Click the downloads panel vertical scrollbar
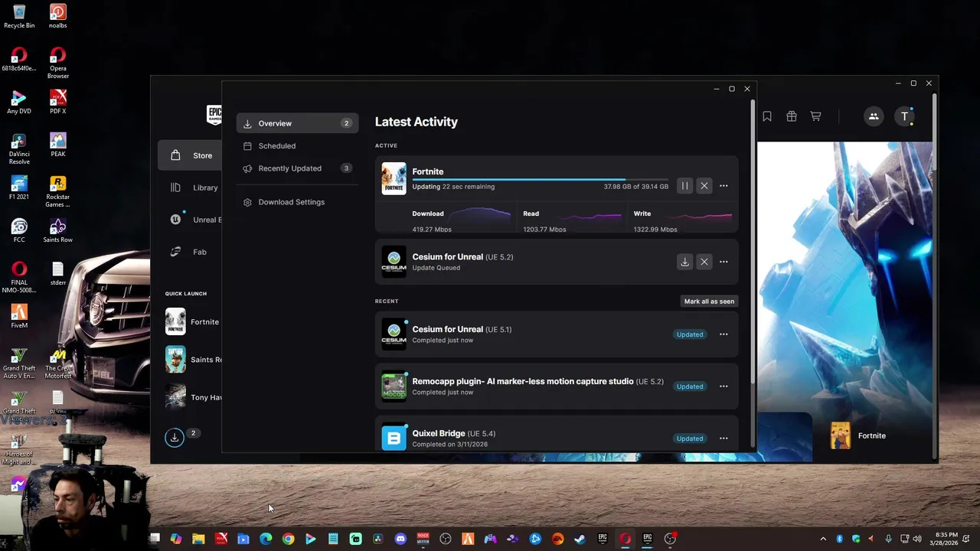The height and width of the screenshot is (551, 980). (753, 241)
